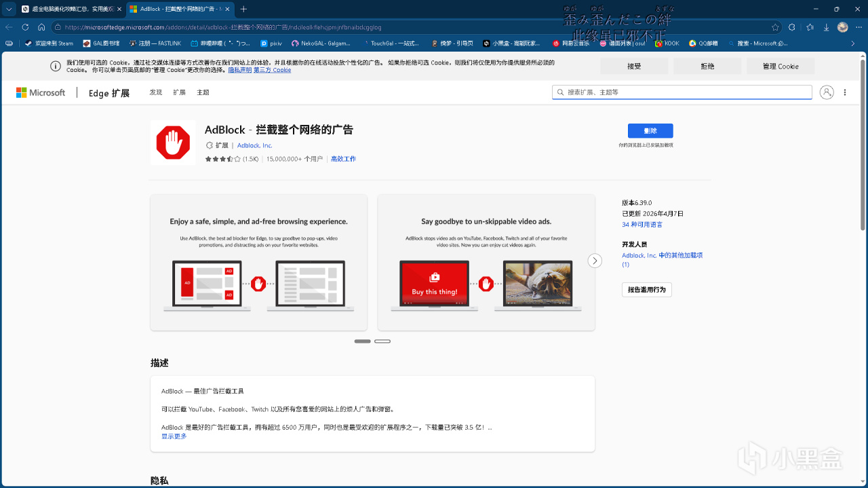
Task: Show next screenshot with carousel arrow
Action: (595, 261)
